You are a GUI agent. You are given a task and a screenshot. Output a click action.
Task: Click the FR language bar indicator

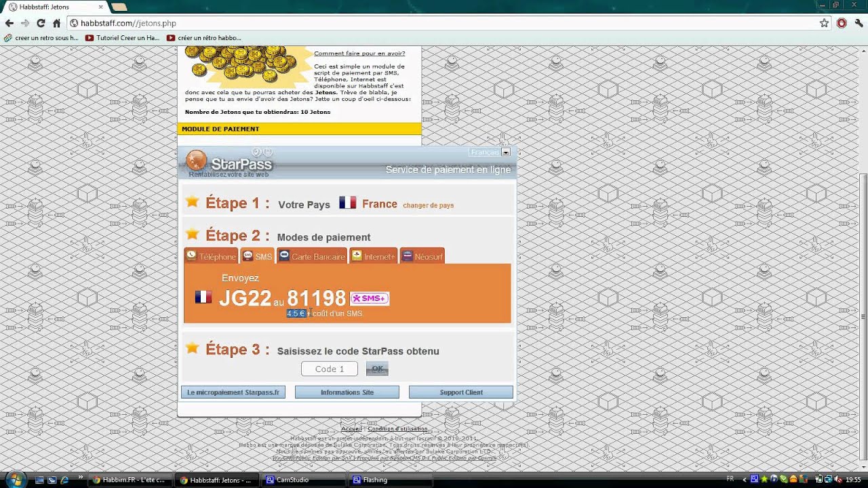click(x=730, y=479)
